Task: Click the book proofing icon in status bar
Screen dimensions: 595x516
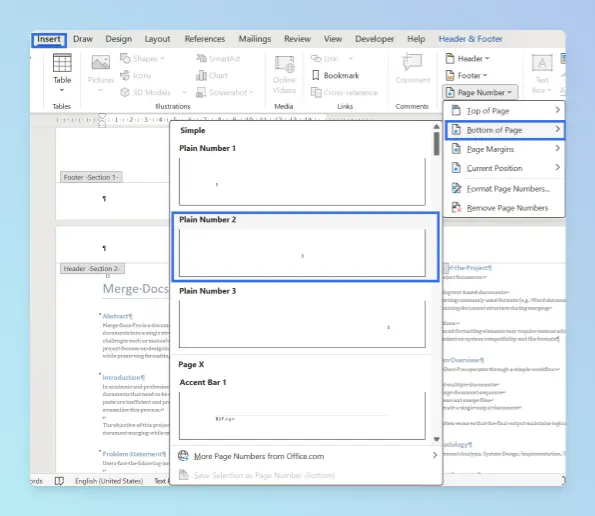Action: pos(59,481)
